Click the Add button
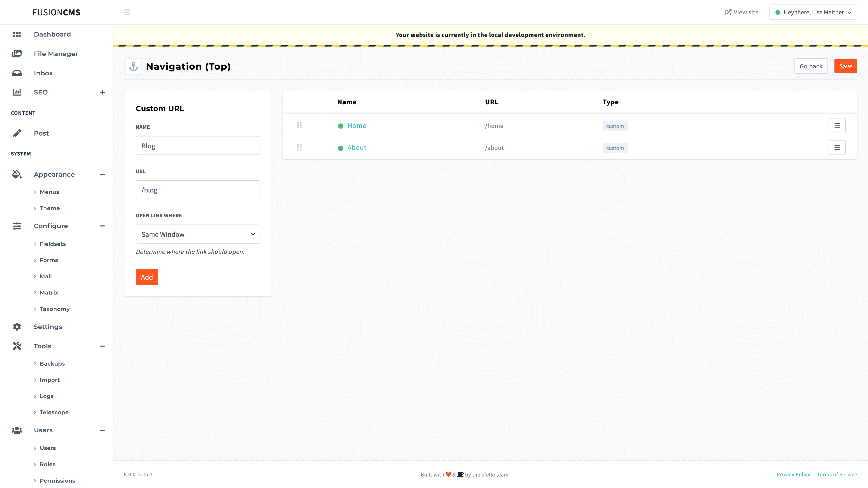Viewport: 868px width, 488px height. [x=147, y=277]
